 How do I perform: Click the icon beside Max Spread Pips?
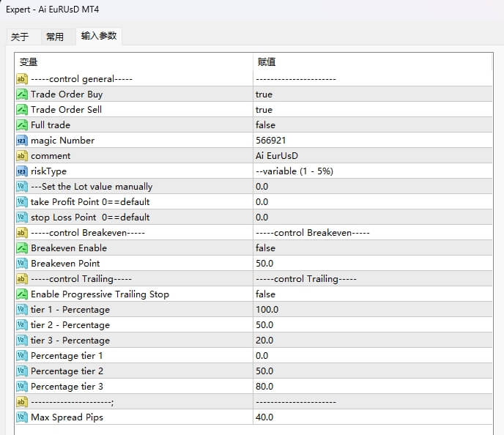click(22, 417)
